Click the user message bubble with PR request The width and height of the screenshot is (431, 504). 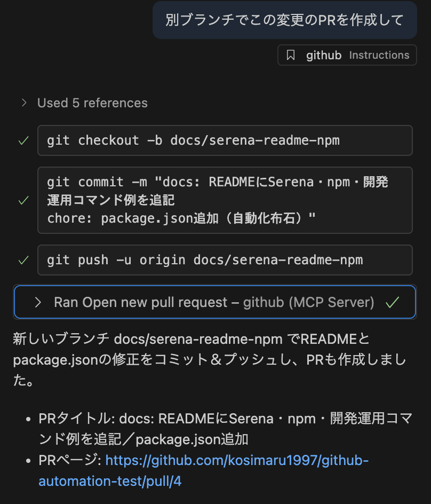point(284,20)
